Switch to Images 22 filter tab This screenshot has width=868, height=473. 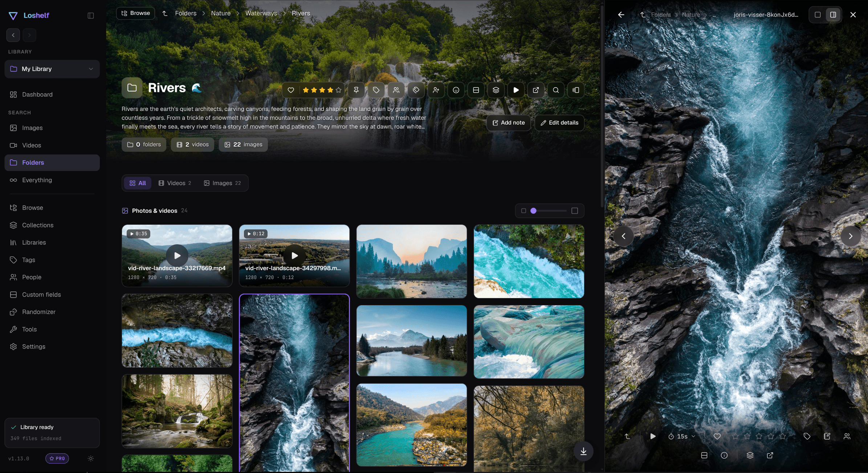pos(222,183)
